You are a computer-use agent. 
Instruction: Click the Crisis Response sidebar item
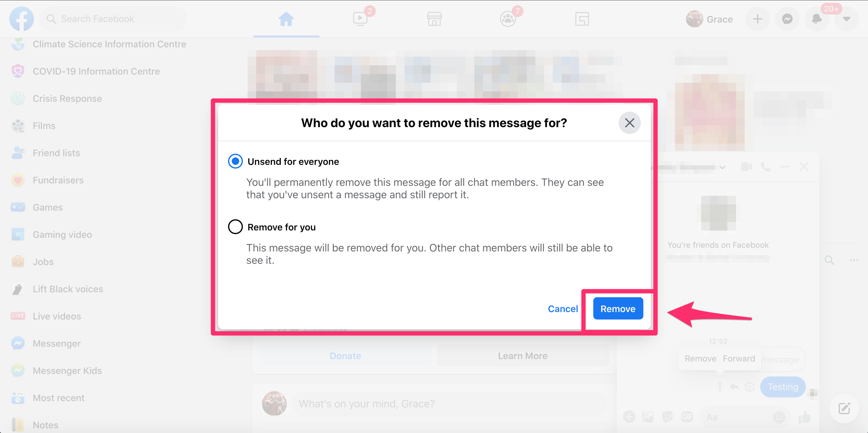66,99
